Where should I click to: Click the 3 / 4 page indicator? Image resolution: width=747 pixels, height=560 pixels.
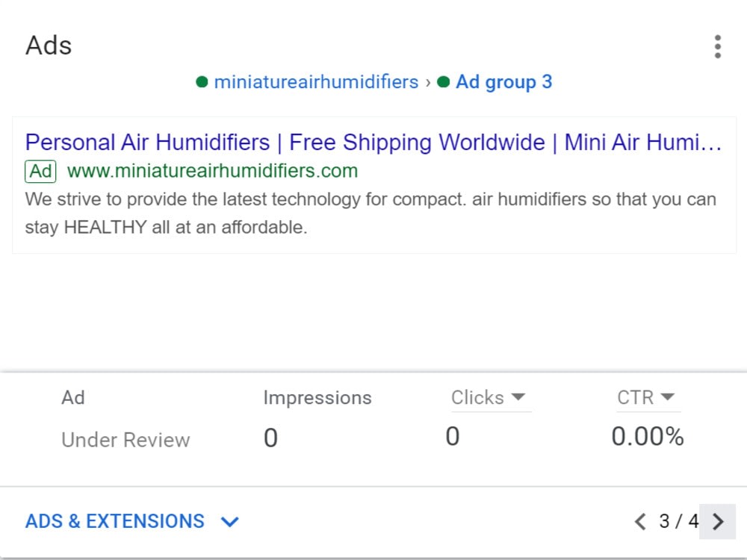click(678, 521)
